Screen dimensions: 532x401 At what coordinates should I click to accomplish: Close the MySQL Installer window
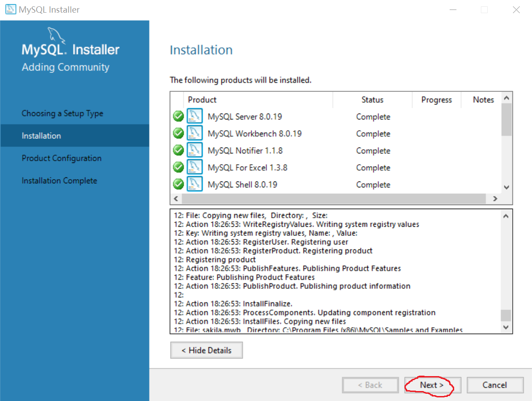coord(516,10)
